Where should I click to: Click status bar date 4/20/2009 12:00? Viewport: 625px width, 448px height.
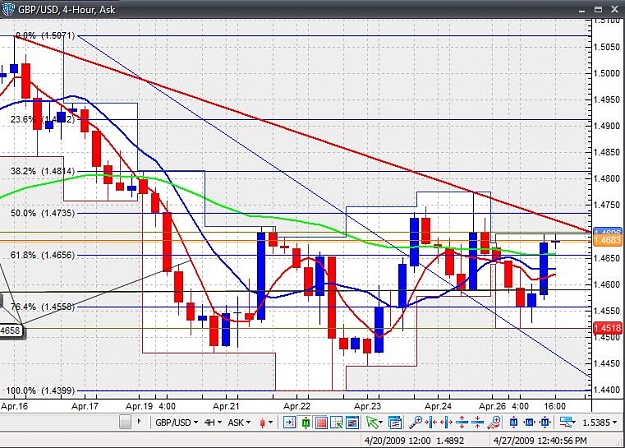[x=397, y=440]
